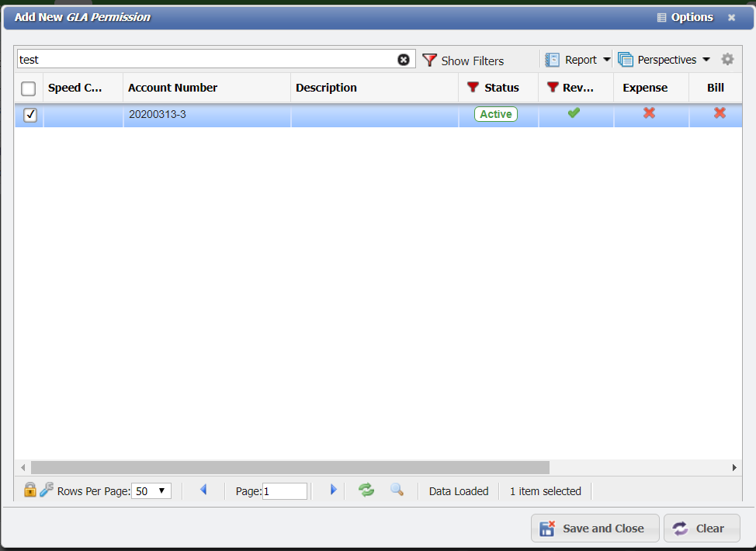
Task: Click the padlock icon in the footer
Action: (x=29, y=490)
